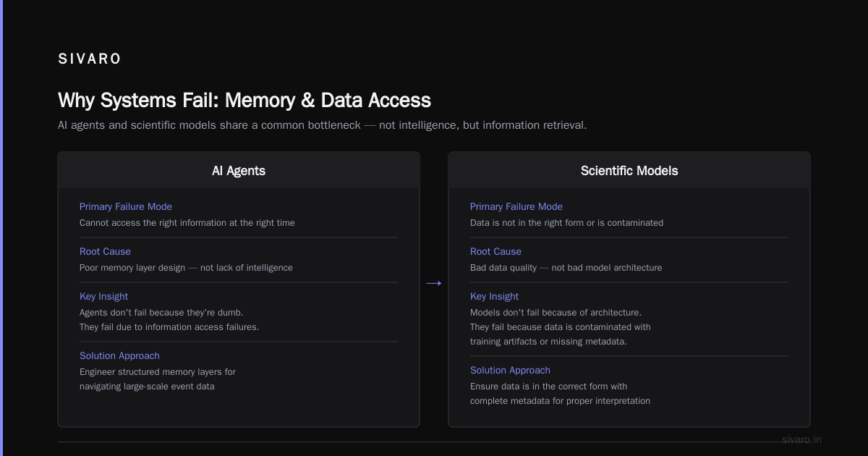Click the main title Why Systems Fail
Screen dimensions: 868x456
point(244,100)
